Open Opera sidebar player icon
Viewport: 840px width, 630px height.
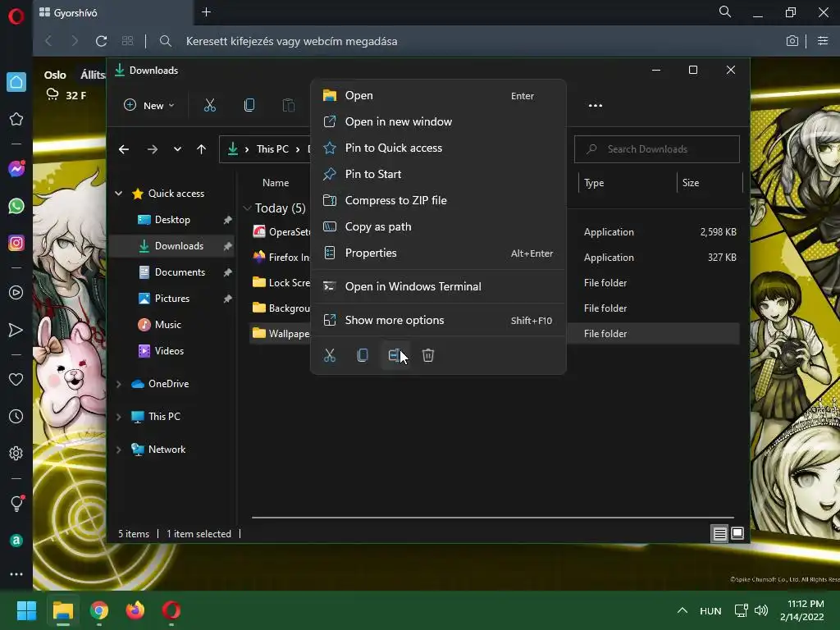pos(16,293)
